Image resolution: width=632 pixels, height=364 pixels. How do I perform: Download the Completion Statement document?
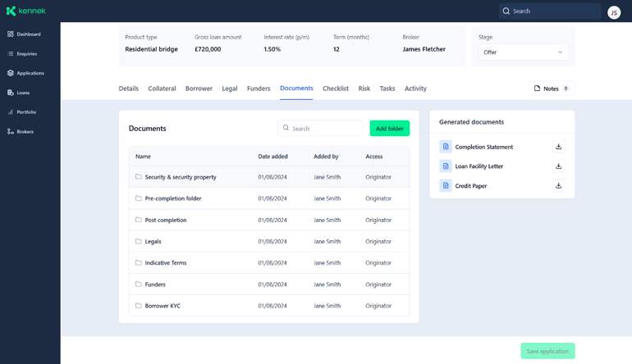click(558, 147)
